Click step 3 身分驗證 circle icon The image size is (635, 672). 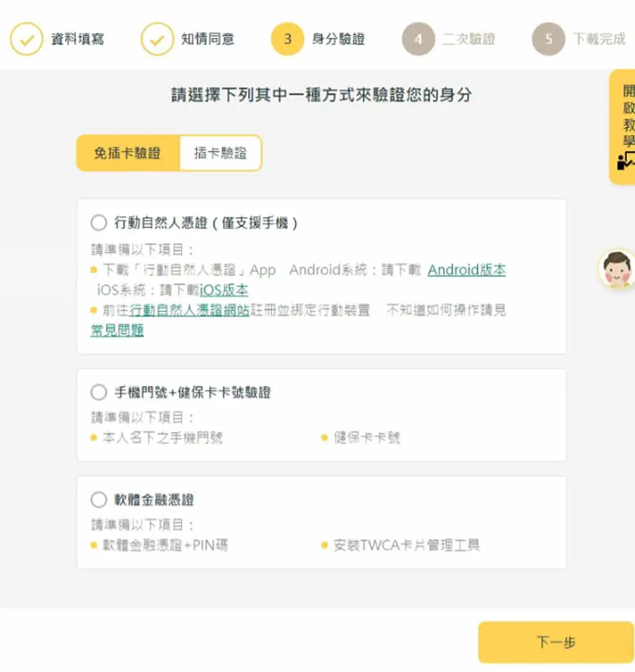click(x=288, y=39)
